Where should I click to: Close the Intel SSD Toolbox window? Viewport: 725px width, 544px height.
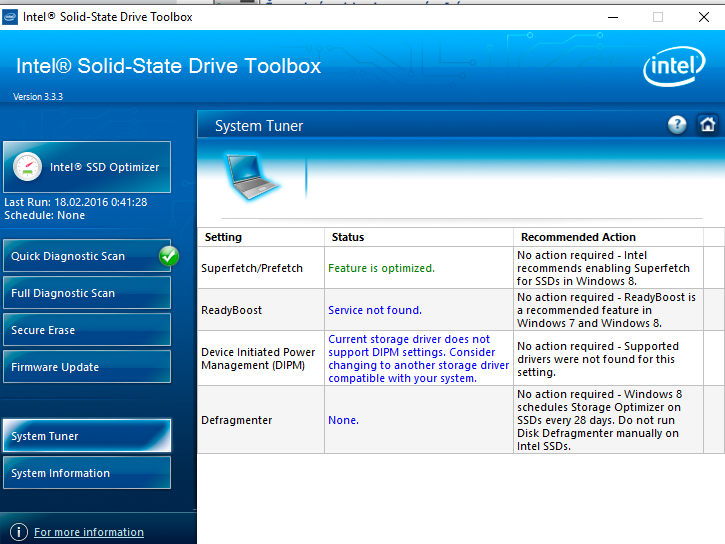pyautogui.click(x=704, y=17)
